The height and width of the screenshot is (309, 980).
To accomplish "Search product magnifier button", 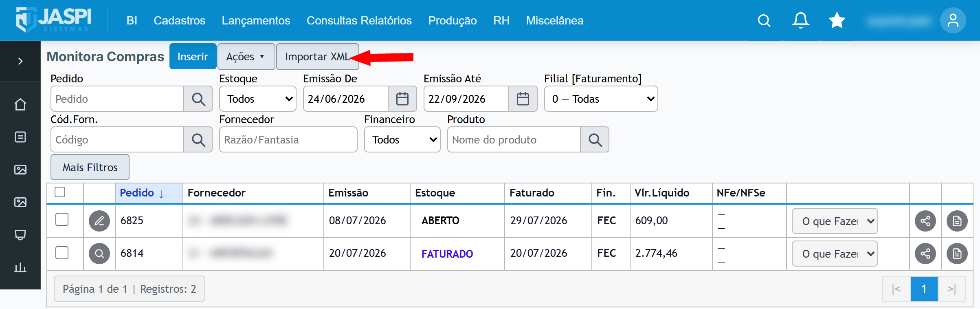I will (x=595, y=139).
